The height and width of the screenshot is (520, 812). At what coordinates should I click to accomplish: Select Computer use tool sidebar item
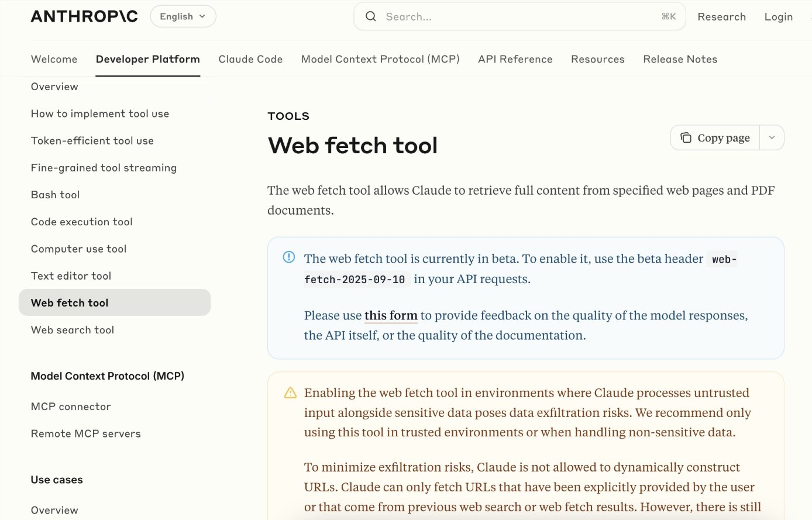(79, 249)
